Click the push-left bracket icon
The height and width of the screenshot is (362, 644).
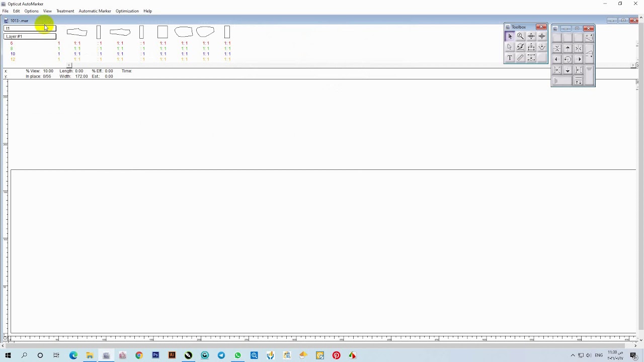578,70
